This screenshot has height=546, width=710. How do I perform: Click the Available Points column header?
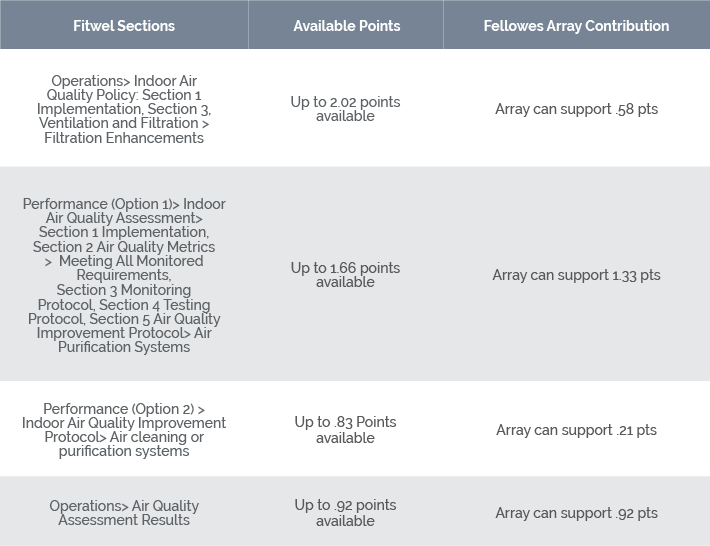(x=346, y=24)
